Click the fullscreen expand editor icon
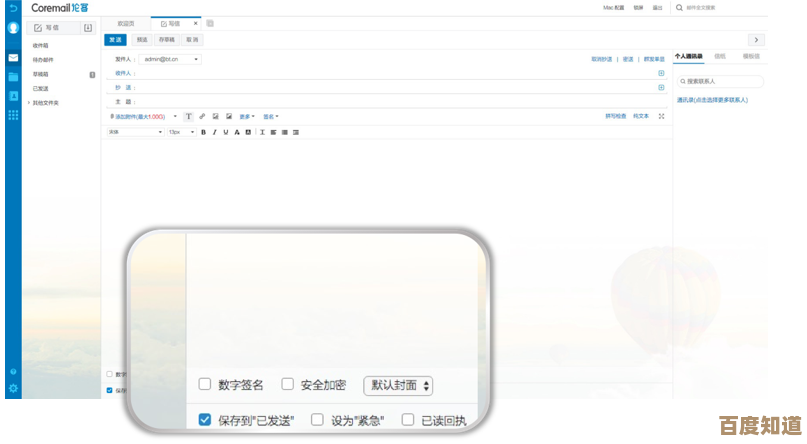Image resolution: width=807 pixels, height=444 pixels. 661,116
